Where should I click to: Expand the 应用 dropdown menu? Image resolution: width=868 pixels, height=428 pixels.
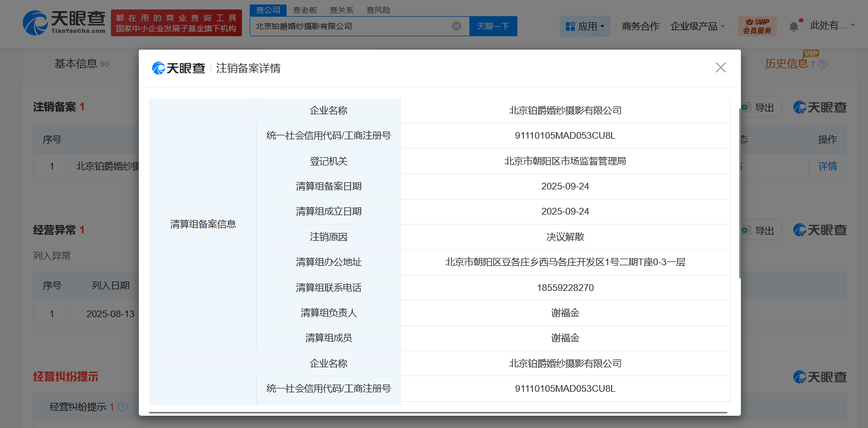(x=585, y=26)
